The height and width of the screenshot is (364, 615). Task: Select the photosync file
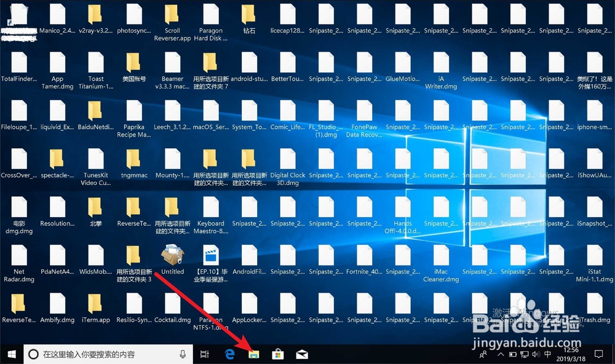click(134, 18)
